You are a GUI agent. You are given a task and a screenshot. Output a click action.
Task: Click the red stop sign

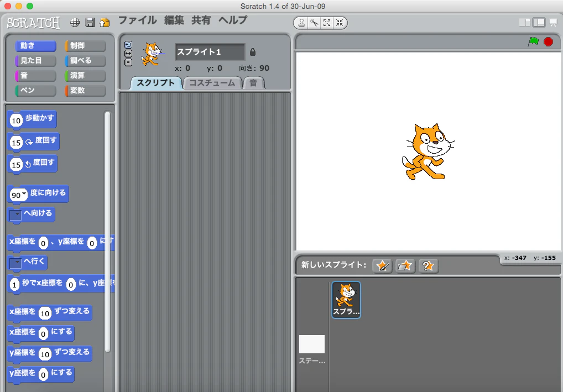click(548, 41)
